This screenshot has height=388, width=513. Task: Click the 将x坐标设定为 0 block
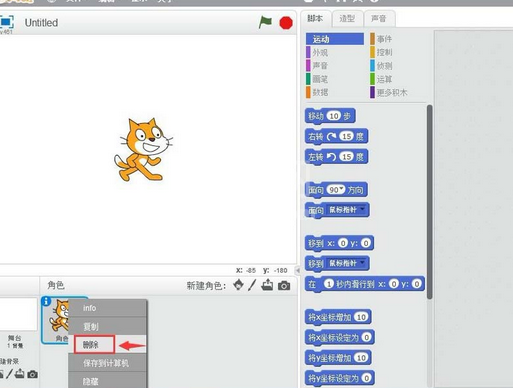[340, 337]
